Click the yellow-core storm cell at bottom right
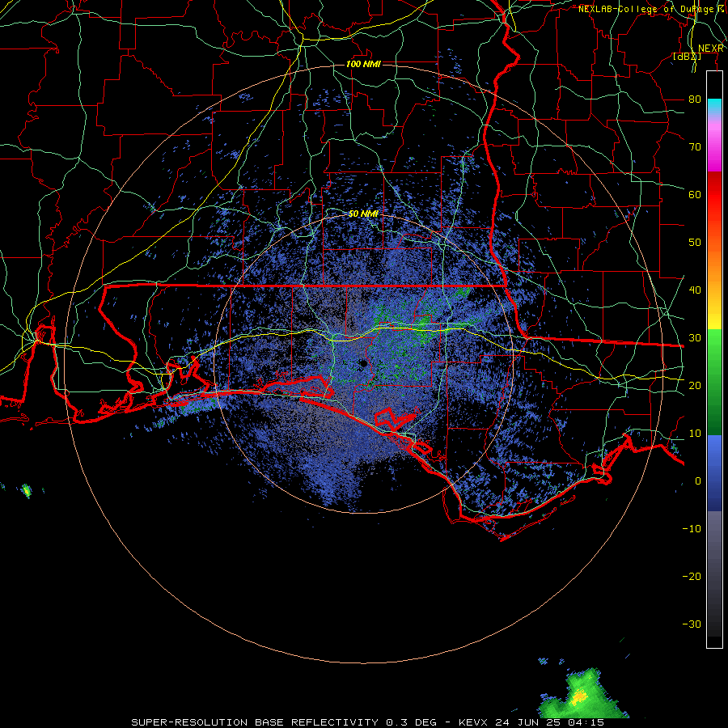This screenshot has height=728, width=728. pos(579,696)
